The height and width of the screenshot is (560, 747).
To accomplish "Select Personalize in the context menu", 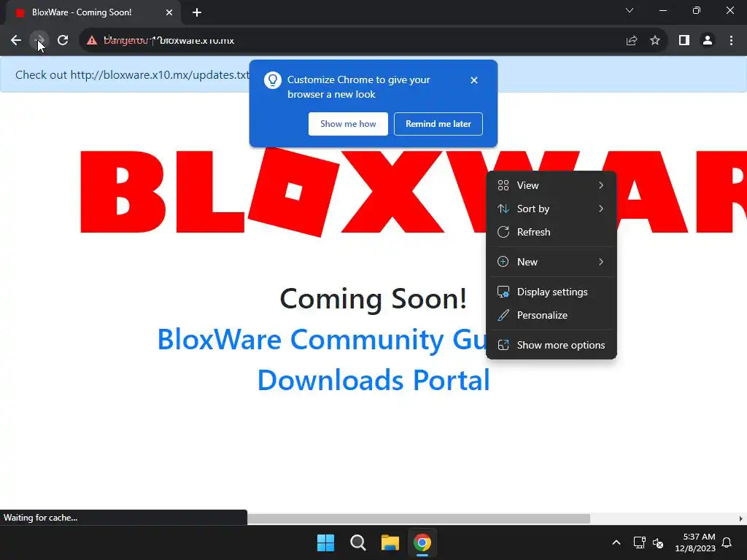I will pos(551,315).
